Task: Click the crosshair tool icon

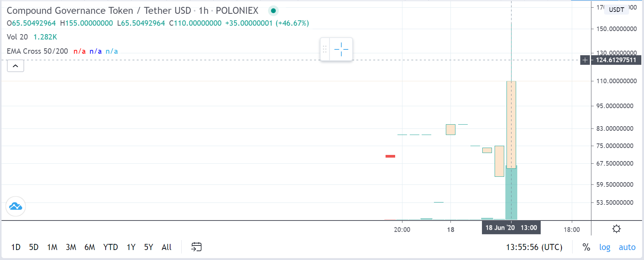Action: 341,49
